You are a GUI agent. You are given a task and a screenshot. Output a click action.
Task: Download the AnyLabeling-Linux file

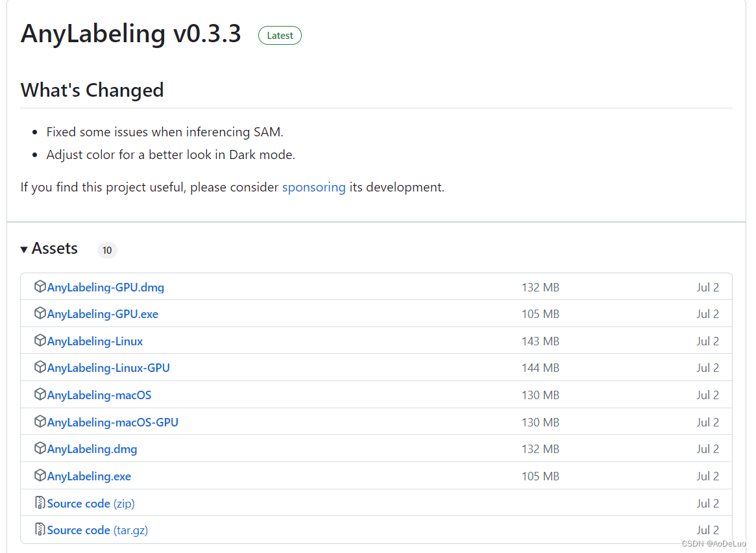[x=95, y=341]
